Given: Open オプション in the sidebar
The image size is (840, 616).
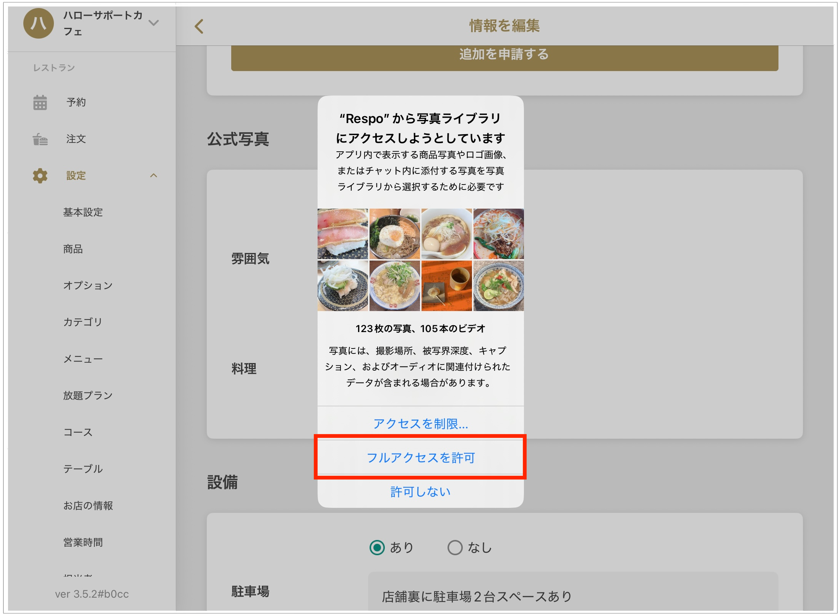Looking at the screenshot, I should [x=88, y=286].
